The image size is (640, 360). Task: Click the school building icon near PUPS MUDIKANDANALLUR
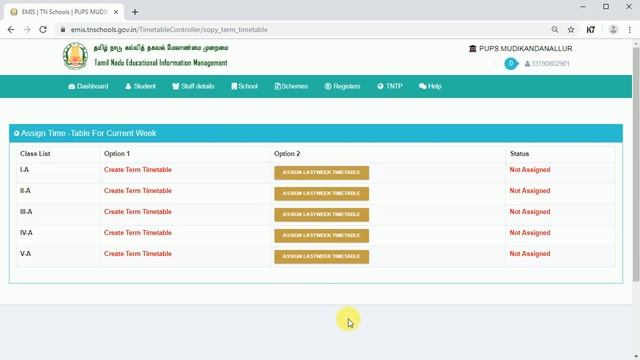click(x=473, y=49)
